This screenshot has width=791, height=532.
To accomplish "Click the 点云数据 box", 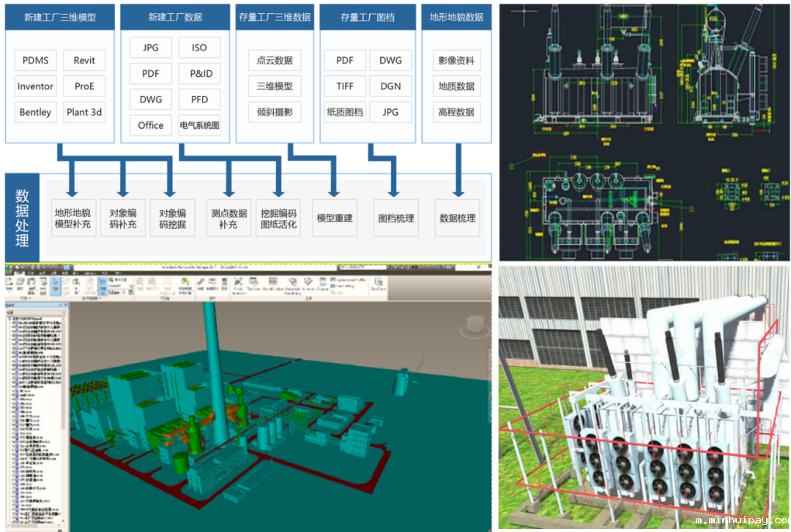I will pos(275,61).
